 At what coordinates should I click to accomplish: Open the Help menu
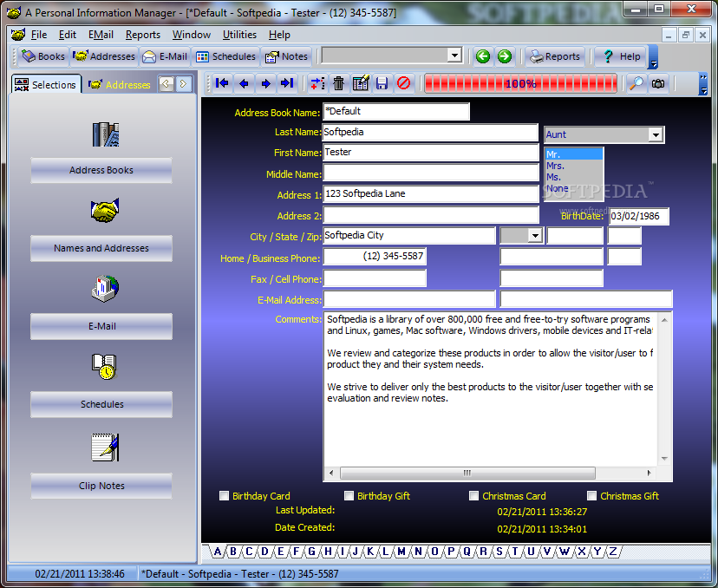[279, 35]
